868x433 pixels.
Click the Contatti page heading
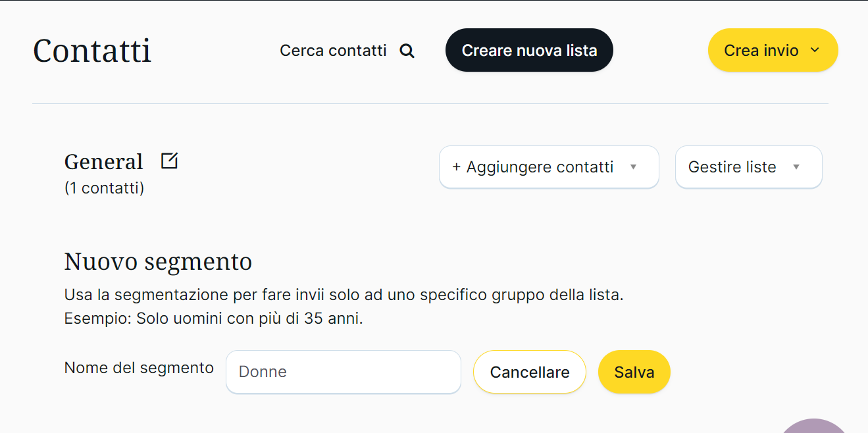click(92, 51)
